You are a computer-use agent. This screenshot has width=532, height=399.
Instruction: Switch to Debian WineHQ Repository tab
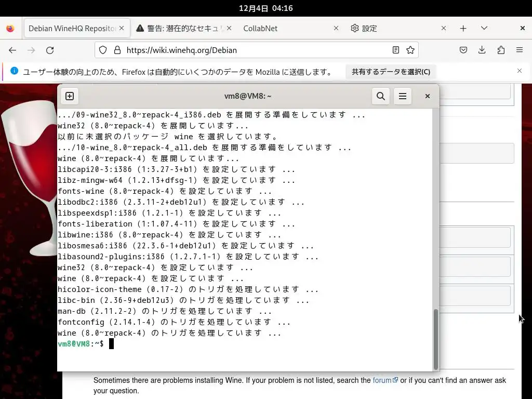72,29
